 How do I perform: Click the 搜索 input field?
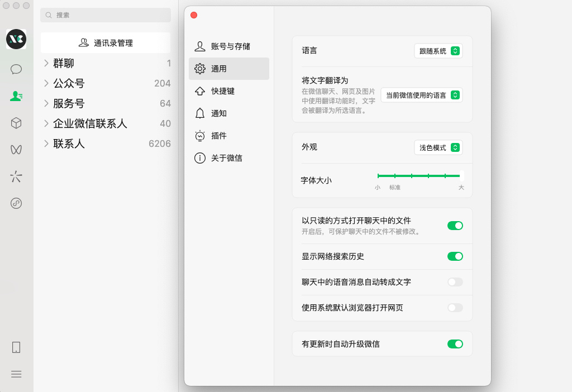point(106,15)
